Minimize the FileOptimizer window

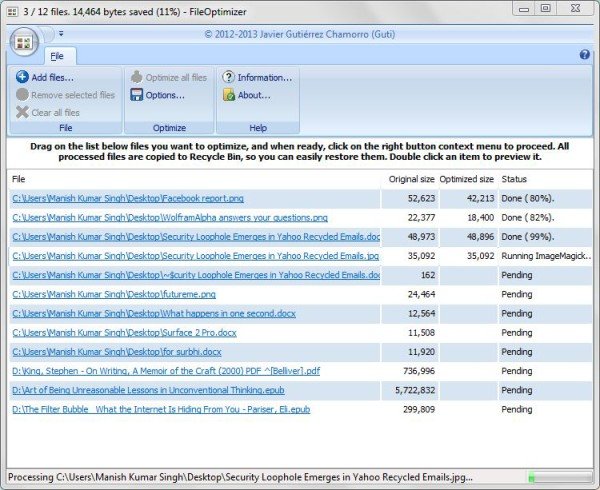pyautogui.click(x=524, y=9)
